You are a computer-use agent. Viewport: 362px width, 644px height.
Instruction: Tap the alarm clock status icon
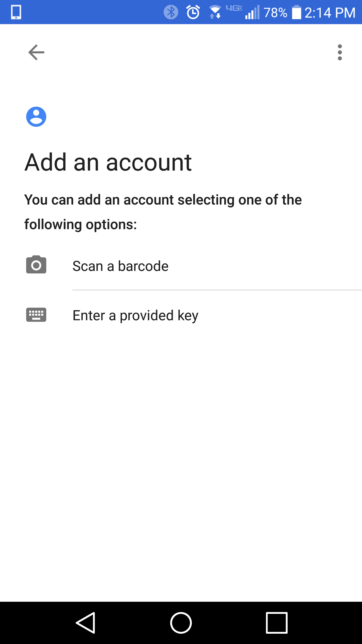(x=193, y=12)
